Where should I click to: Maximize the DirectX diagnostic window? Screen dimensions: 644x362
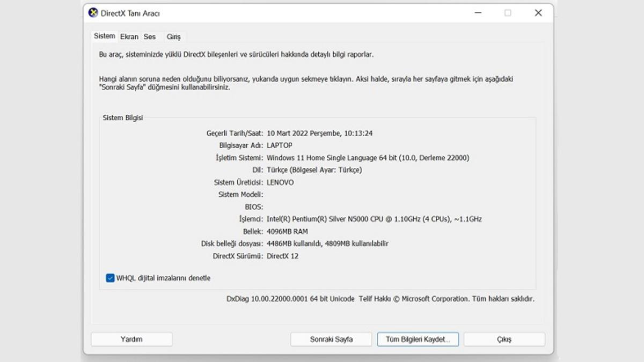(508, 13)
